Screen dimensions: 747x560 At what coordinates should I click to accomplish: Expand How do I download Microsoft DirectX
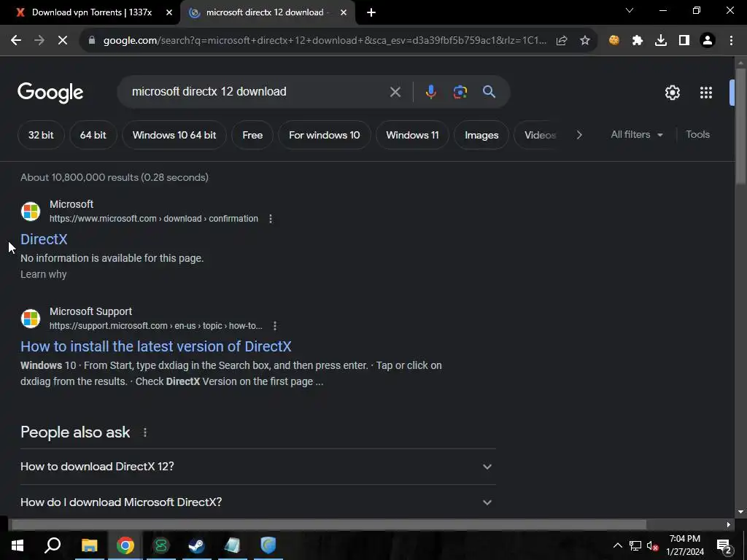[x=258, y=502]
